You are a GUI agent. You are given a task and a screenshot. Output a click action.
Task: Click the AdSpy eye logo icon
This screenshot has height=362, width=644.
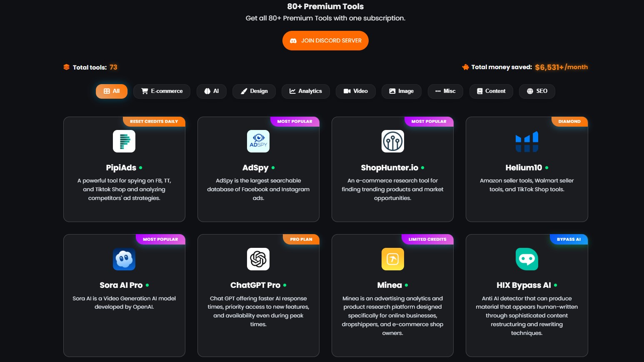pos(258,141)
